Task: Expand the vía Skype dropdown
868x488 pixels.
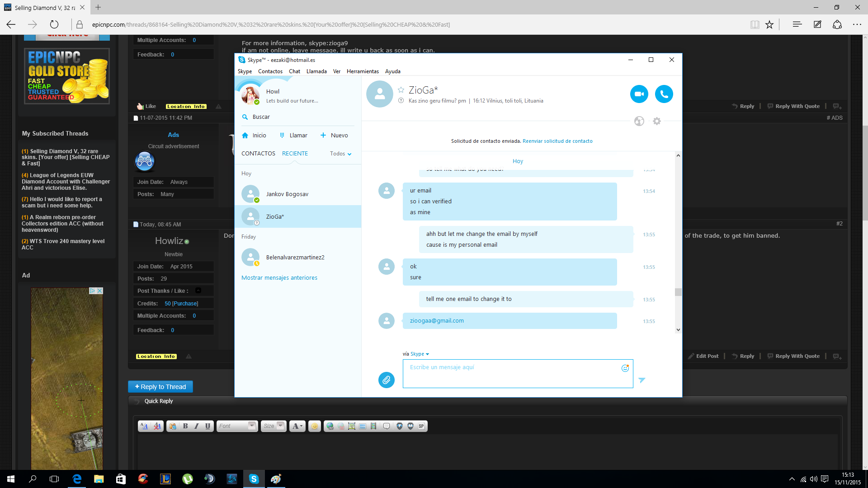Action: [x=420, y=354]
